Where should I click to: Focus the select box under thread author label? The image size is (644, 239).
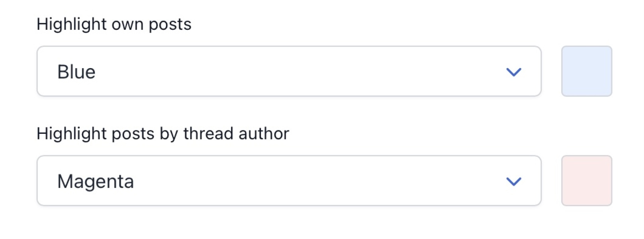pyautogui.click(x=289, y=181)
